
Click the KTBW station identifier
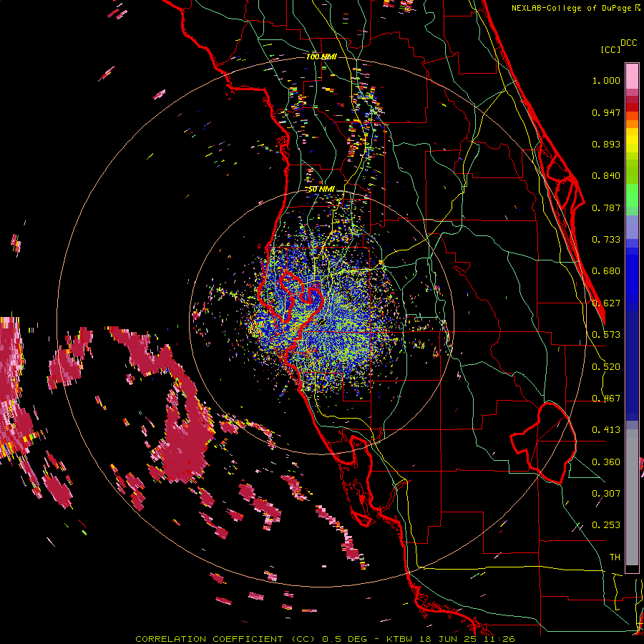[399, 639]
